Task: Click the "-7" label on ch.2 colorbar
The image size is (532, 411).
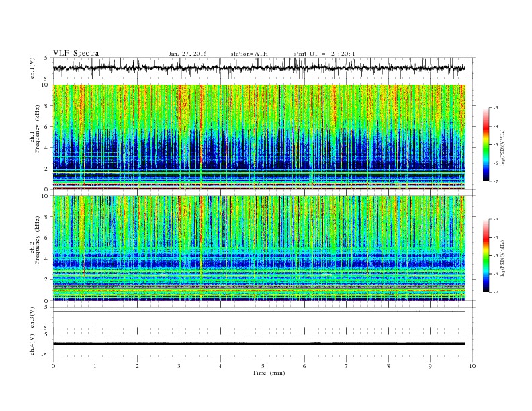Action: pos(496,292)
